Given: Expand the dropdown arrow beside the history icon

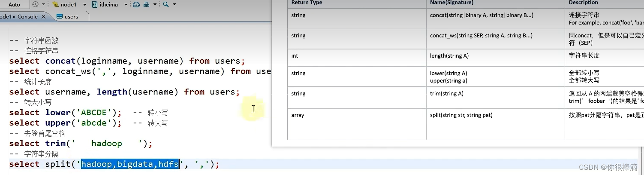Looking at the screenshot, I should point(43,5).
